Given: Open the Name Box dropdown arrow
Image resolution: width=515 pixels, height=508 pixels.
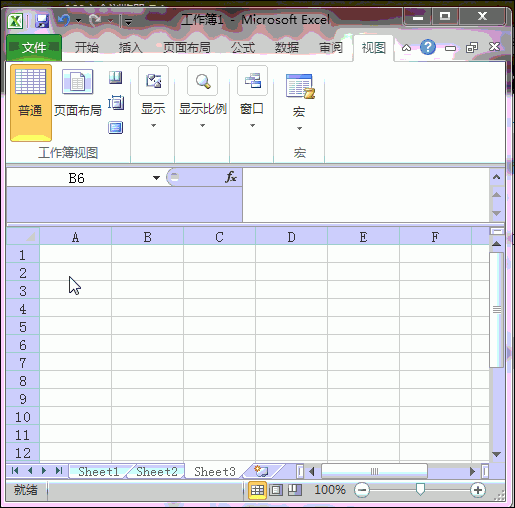Looking at the screenshot, I should (156, 178).
